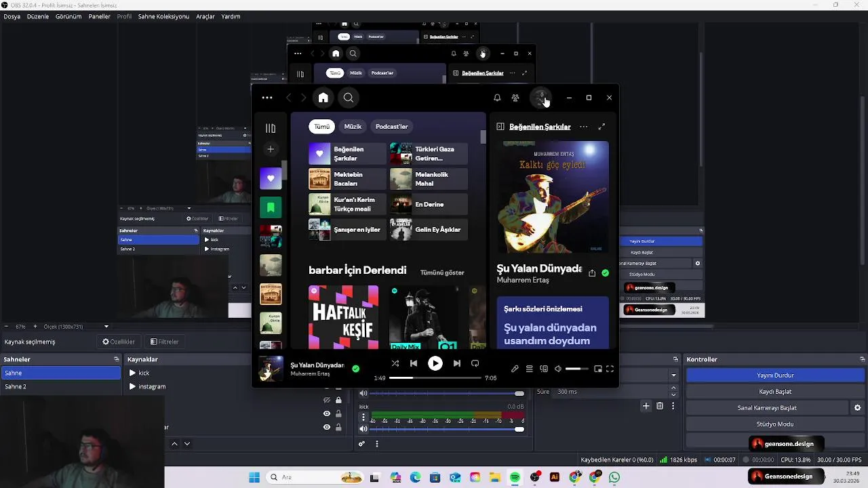The width and height of the screenshot is (868, 488).
Task: Expand Your Library sidebar icon in Spotify
Action: point(271,128)
